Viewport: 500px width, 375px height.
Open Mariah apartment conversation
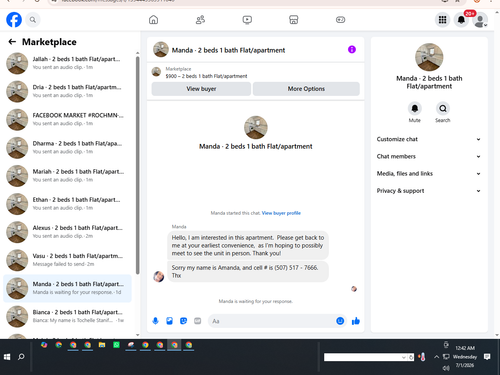[68, 176]
